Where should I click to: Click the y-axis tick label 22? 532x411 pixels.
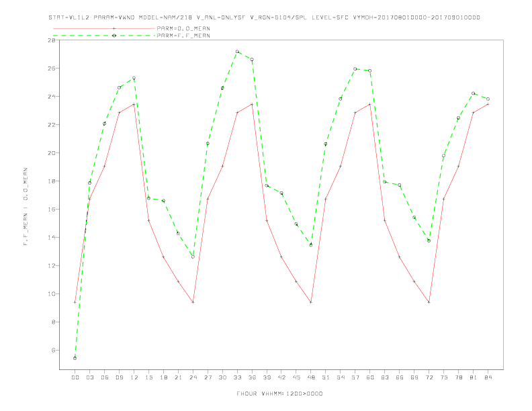(52, 124)
